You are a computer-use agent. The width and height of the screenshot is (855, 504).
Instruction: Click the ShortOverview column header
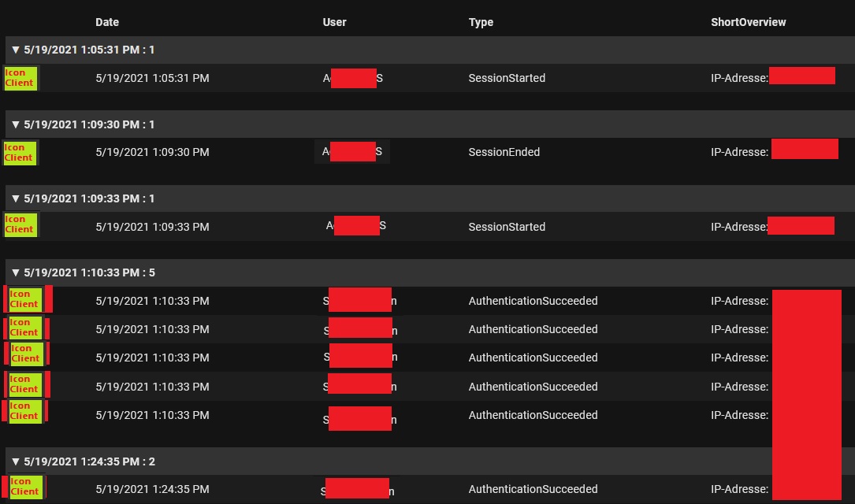coord(748,22)
